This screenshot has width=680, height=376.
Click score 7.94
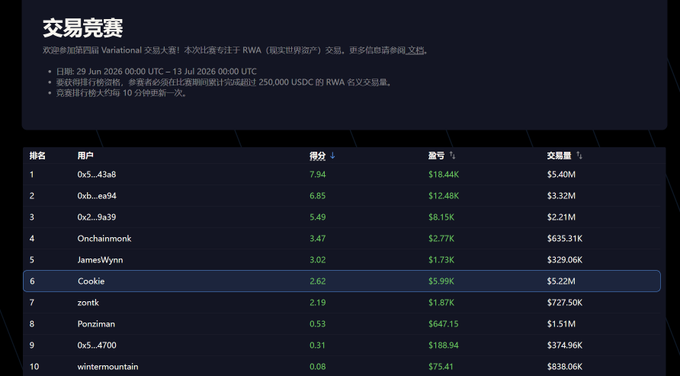317,174
